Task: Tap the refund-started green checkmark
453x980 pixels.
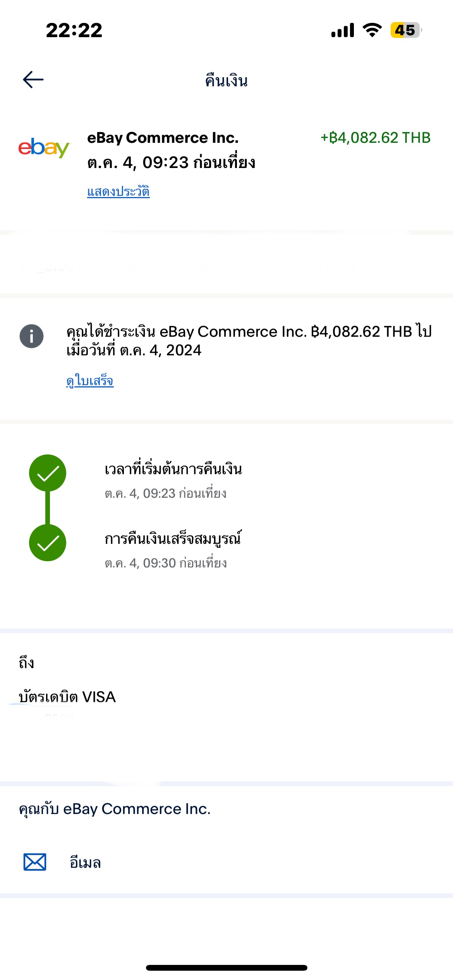Action: click(48, 473)
